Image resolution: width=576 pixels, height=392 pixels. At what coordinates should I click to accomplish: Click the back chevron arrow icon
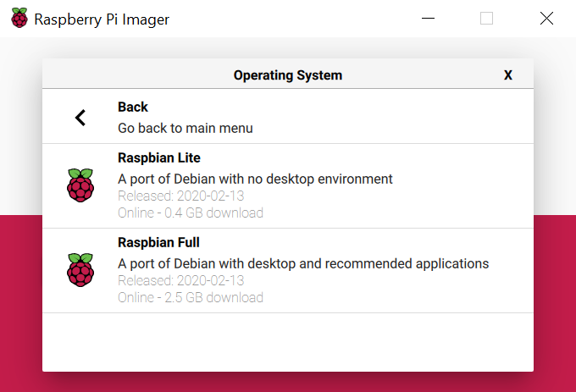[x=80, y=118]
